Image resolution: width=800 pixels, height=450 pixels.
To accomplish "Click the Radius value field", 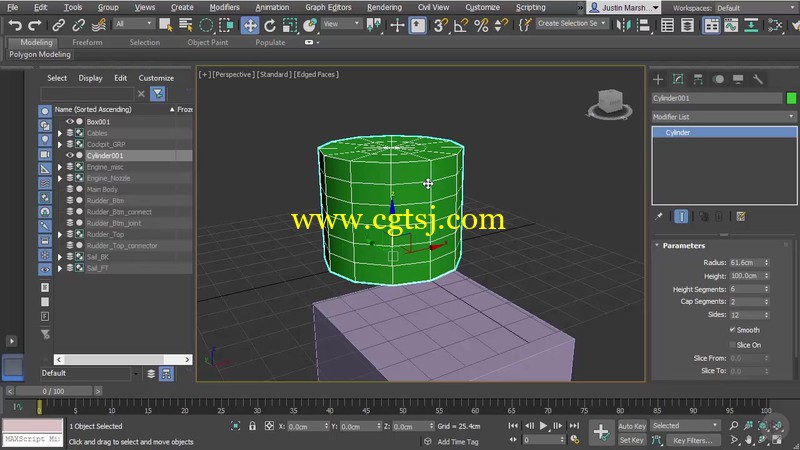I will coord(745,262).
